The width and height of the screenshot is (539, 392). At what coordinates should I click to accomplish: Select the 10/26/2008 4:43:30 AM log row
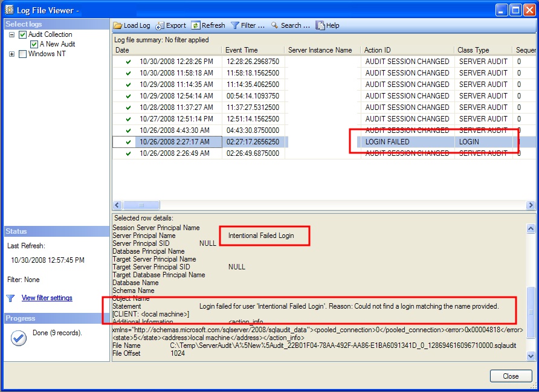click(324, 130)
